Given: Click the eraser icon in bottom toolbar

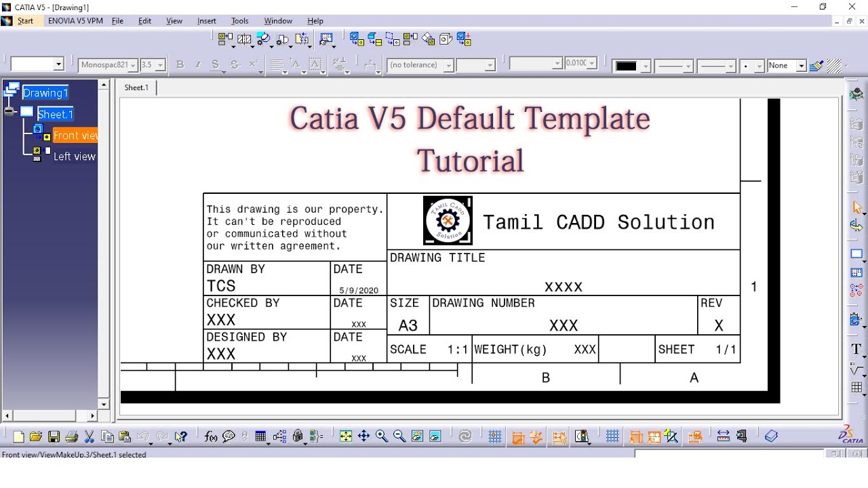Looking at the screenshot, I should click(771, 436).
